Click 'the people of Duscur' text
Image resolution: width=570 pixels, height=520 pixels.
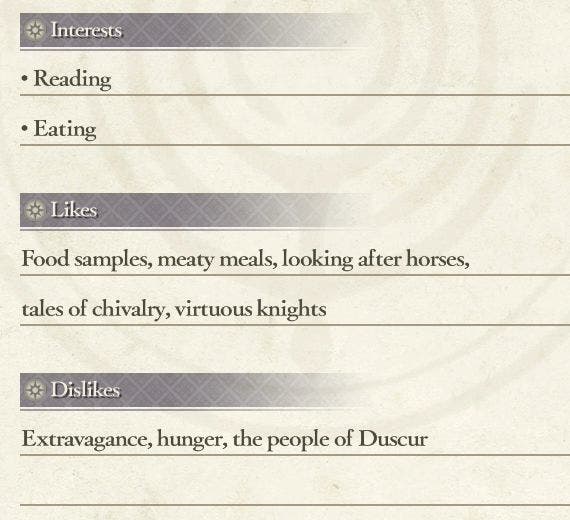[x=330, y=439]
